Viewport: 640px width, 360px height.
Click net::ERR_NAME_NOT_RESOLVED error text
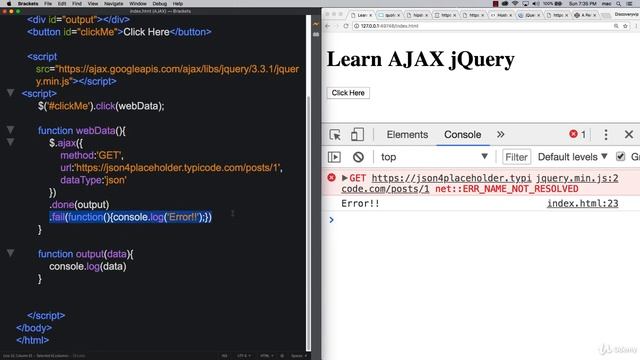[x=507, y=189]
